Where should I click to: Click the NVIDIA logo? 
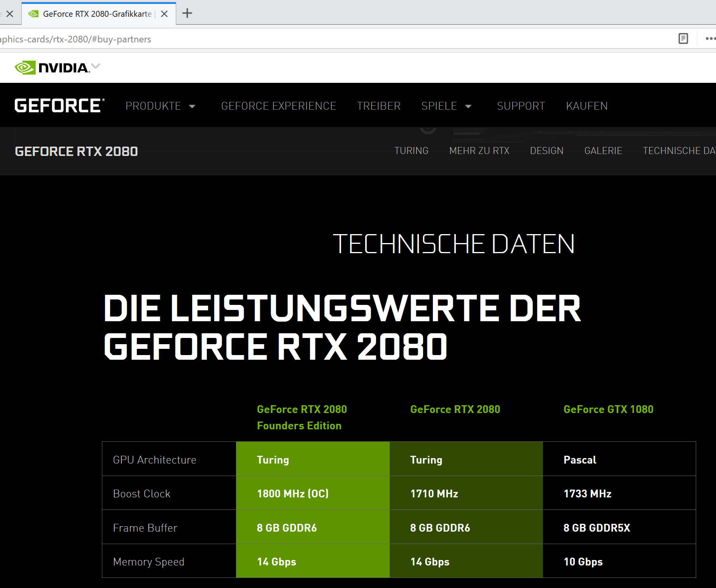52,68
